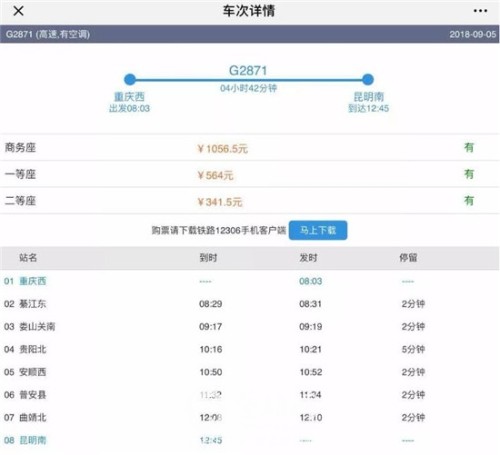Open the three-dot more options menu
The height and width of the screenshot is (455, 500).
[480, 11]
